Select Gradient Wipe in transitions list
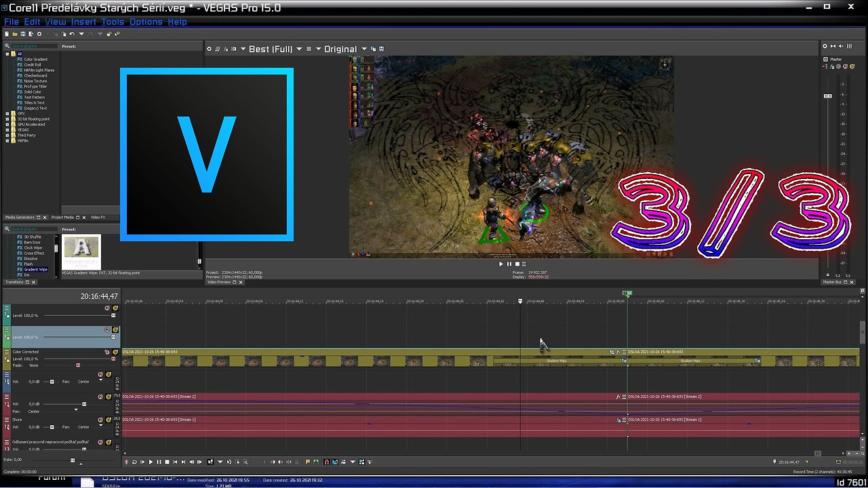 pyautogui.click(x=35, y=269)
